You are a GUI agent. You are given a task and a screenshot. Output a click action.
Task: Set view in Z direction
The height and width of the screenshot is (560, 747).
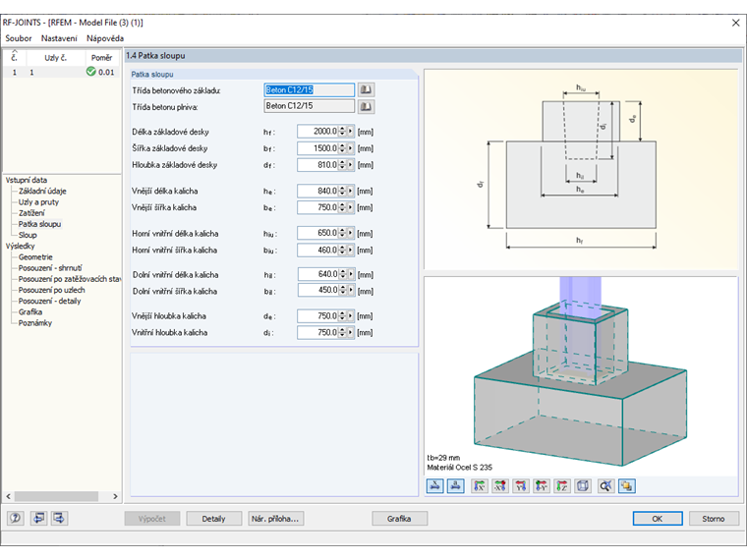tap(562, 486)
